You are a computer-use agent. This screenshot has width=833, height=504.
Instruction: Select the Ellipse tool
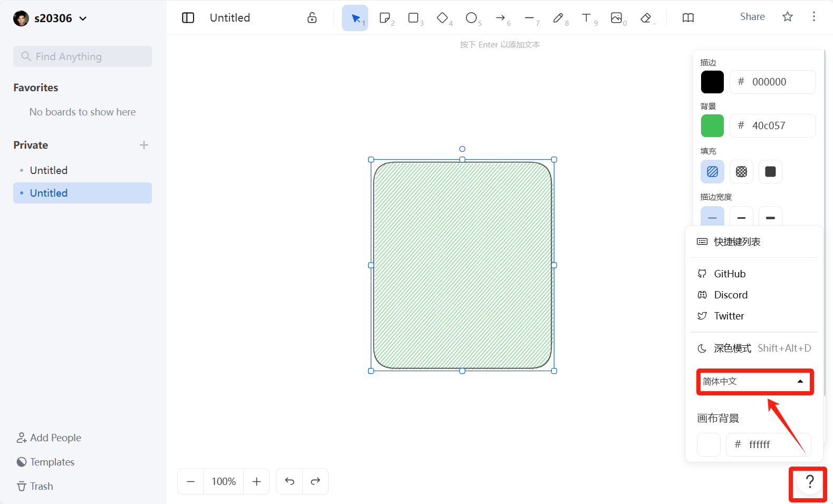[472, 18]
